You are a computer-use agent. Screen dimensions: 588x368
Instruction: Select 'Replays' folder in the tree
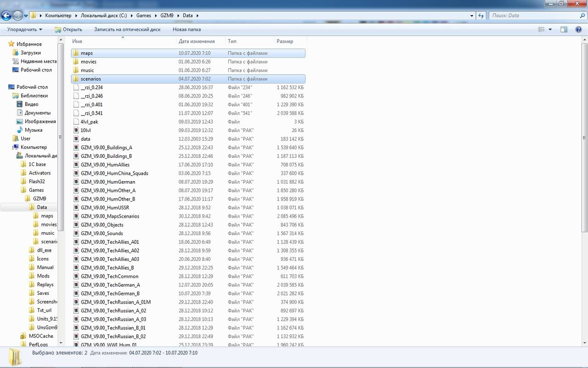tap(45, 285)
